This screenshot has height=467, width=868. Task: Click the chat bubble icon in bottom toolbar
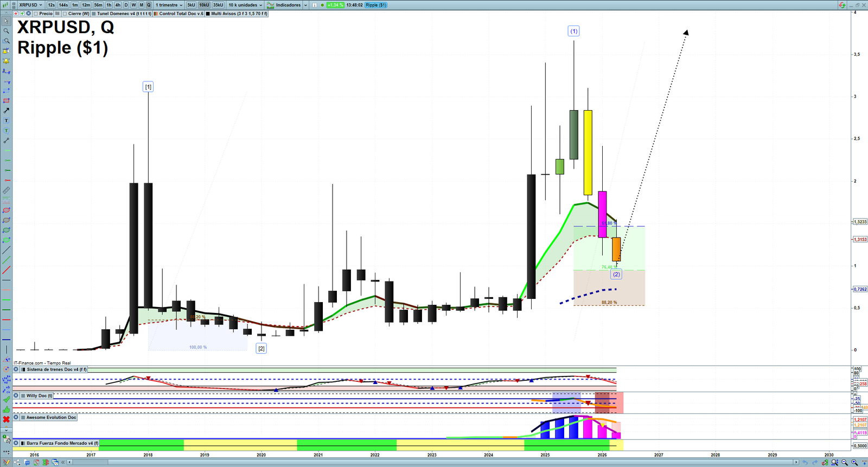coord(27,463)
